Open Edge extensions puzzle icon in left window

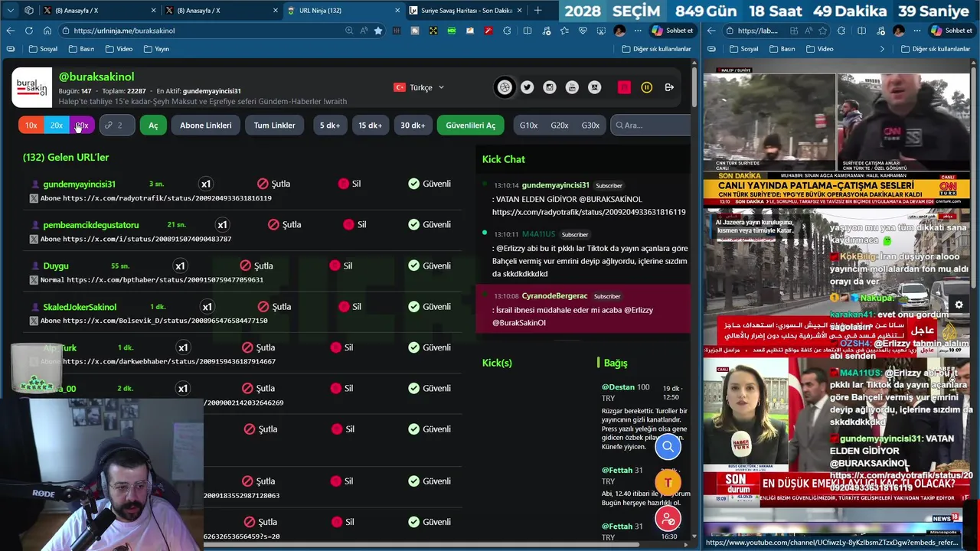click(507, 31)
